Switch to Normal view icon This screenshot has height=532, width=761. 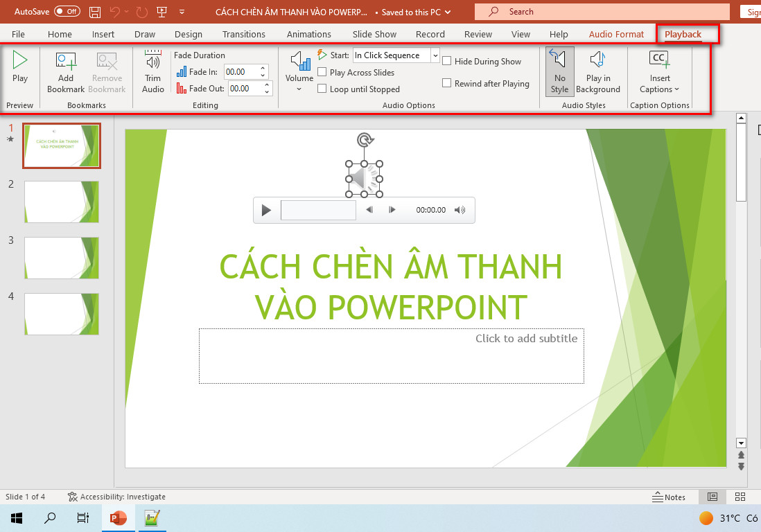712,497
